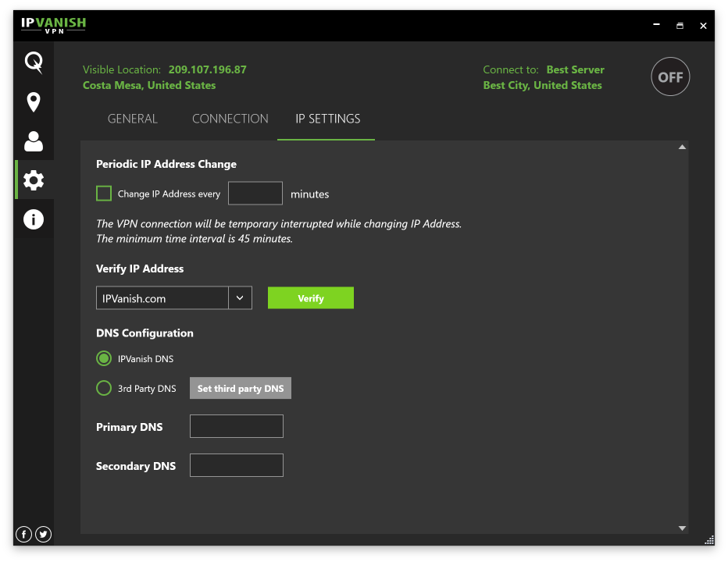Expand the Verify IP Address dropdown arrow
The image size is (728, 562).
click(x=240, y=298)
